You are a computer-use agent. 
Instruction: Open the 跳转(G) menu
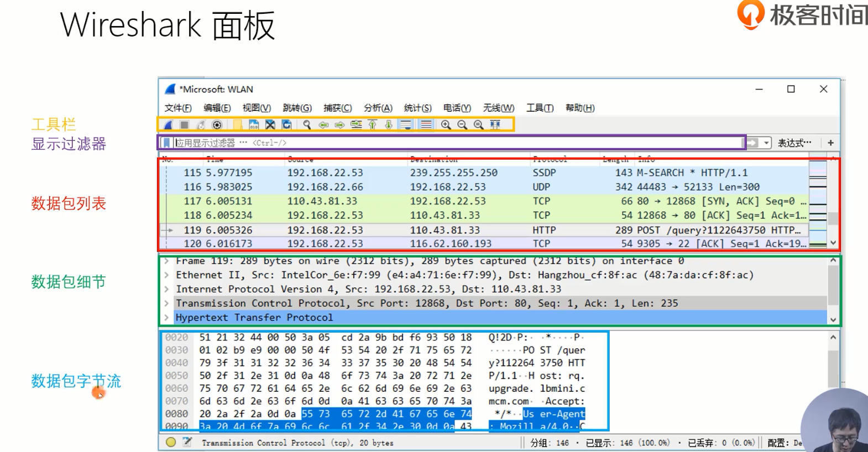tap(297, 108)
